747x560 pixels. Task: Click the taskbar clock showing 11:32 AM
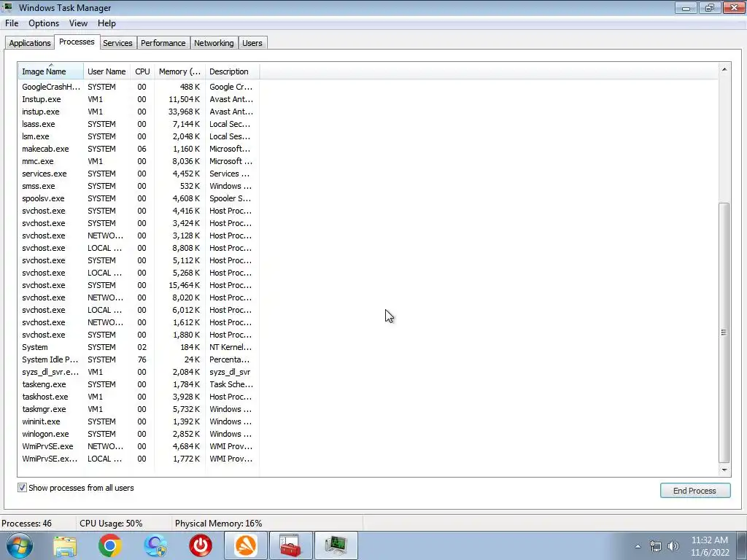[709, 546]
